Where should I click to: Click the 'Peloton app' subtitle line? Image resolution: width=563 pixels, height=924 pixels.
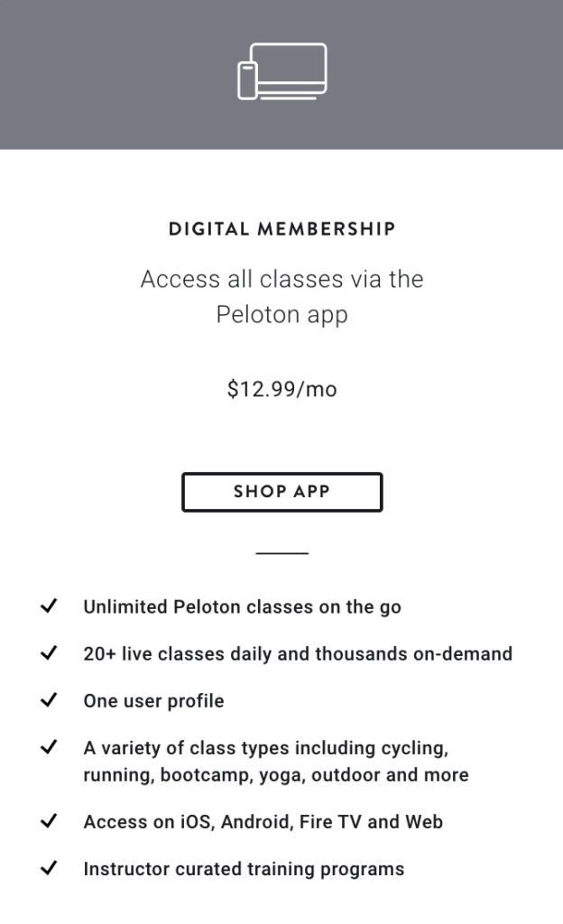pyautogui.click(x=282, y=315)
